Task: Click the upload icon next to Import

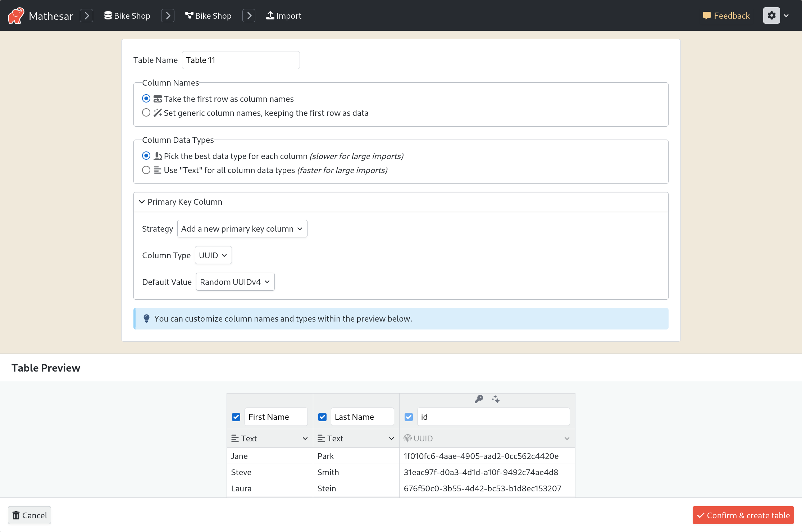Action: coord(270,15)
